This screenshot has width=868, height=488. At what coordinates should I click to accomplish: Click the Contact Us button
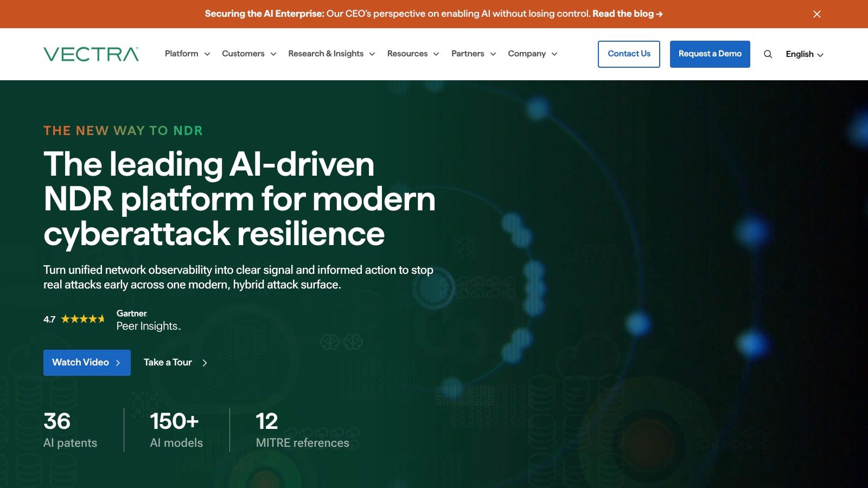629,54
